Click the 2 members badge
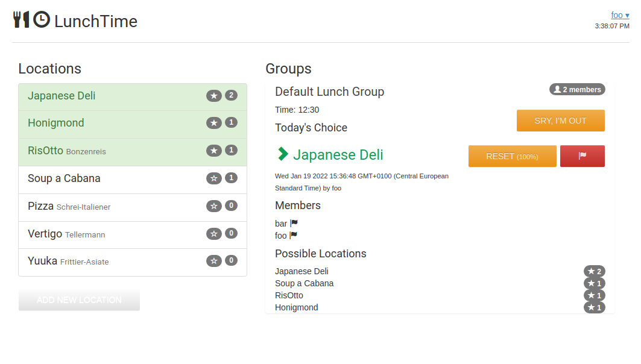Image resolution: width=641 pixels, height=364 pixels. (577, 89)
